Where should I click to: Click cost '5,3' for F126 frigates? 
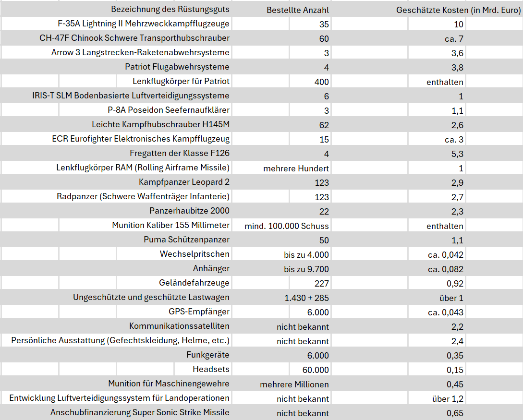click(457, 154)
